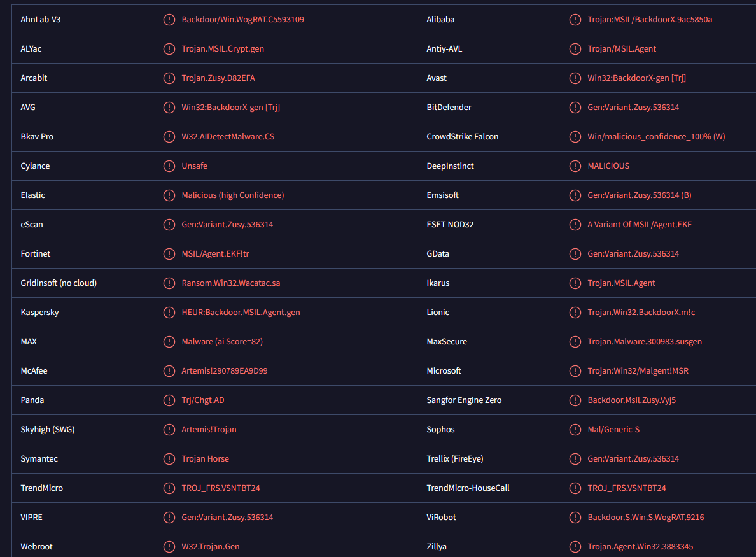This screenshot has height=557, width=756.
Task: Click the warning icon next to the DeepInstinct MALICIOUS result
Action: pos(575,166)
